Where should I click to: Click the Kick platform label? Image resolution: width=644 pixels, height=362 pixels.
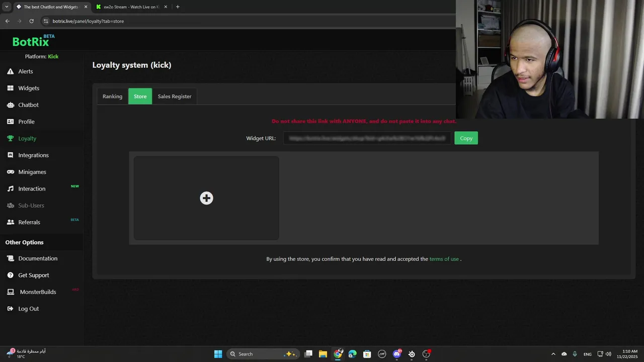(x=53, y=56)
